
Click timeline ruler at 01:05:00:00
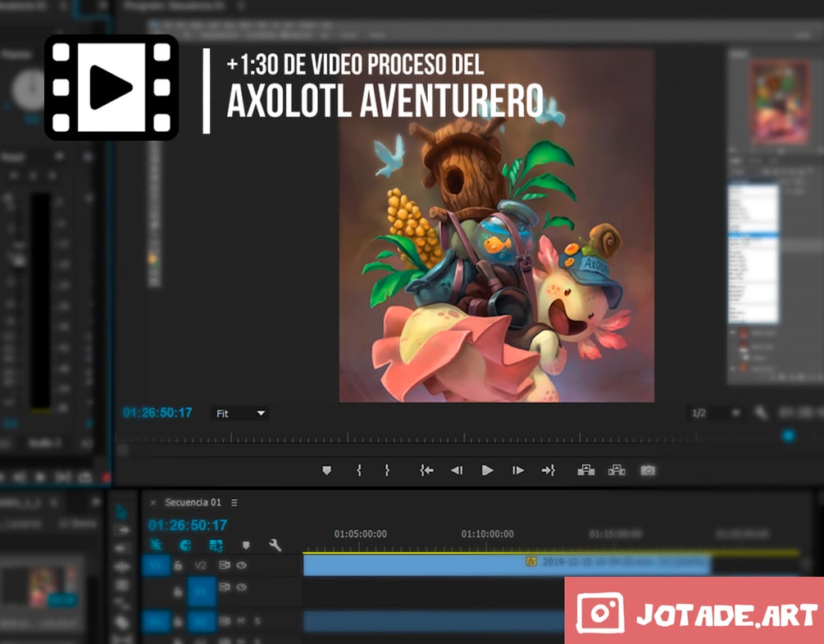pyautogui.click(x=361, y=533)
